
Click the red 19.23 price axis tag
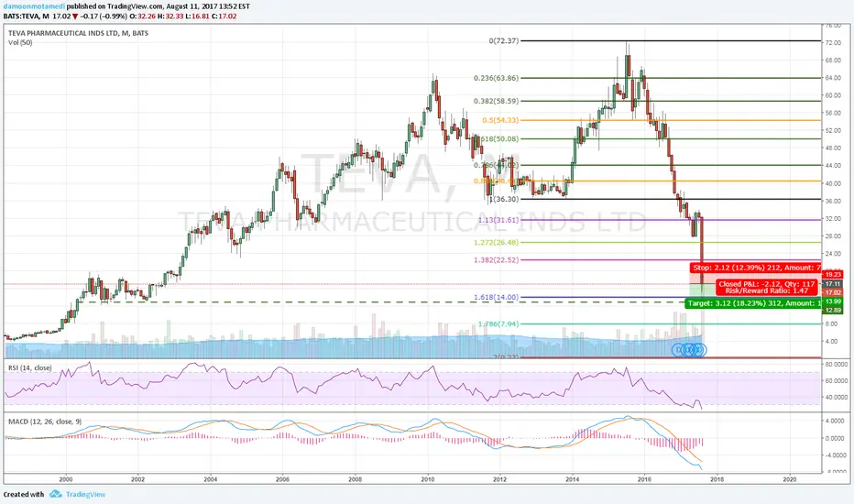point(833,275)
